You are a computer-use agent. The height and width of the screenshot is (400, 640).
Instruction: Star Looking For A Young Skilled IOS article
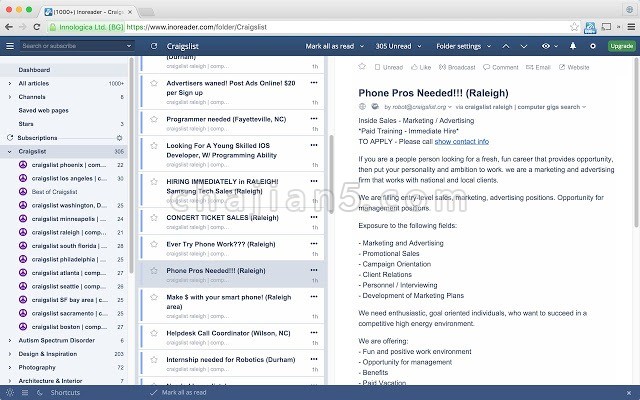(154, 146)
